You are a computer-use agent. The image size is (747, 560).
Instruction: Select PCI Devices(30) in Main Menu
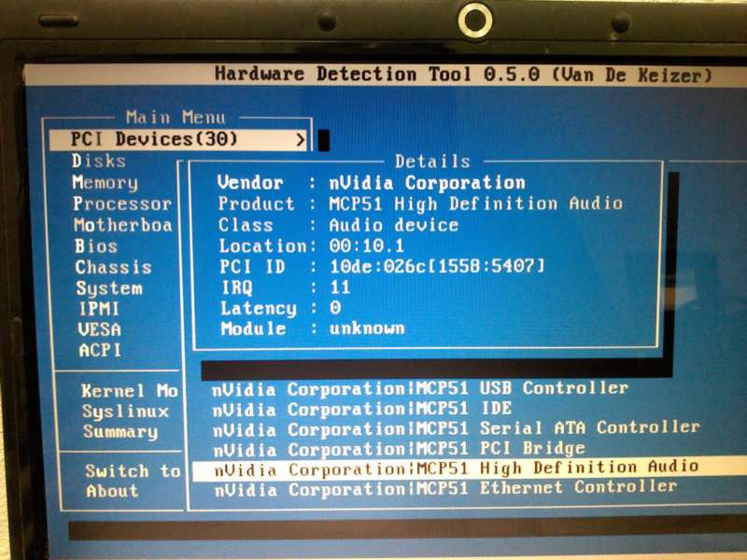pyautogui.click(x=155, y=140)
